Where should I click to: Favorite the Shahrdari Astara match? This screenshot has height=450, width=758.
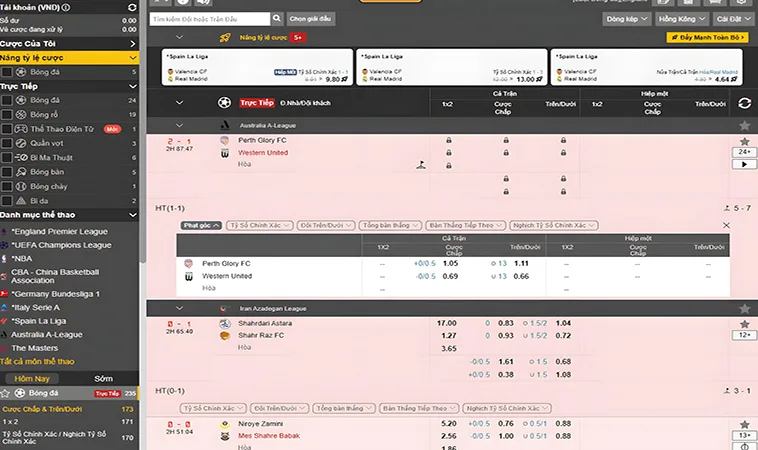[x=743, y=323]
